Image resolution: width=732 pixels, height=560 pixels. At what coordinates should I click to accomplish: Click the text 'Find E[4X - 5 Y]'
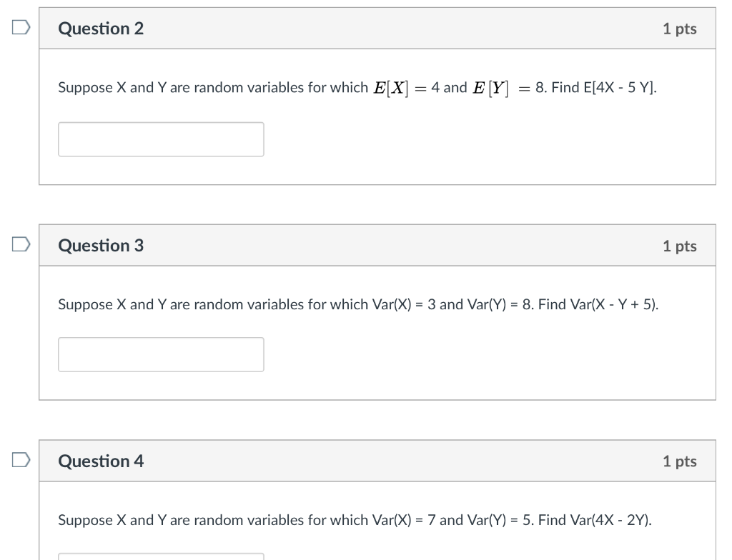click(603, 88)
